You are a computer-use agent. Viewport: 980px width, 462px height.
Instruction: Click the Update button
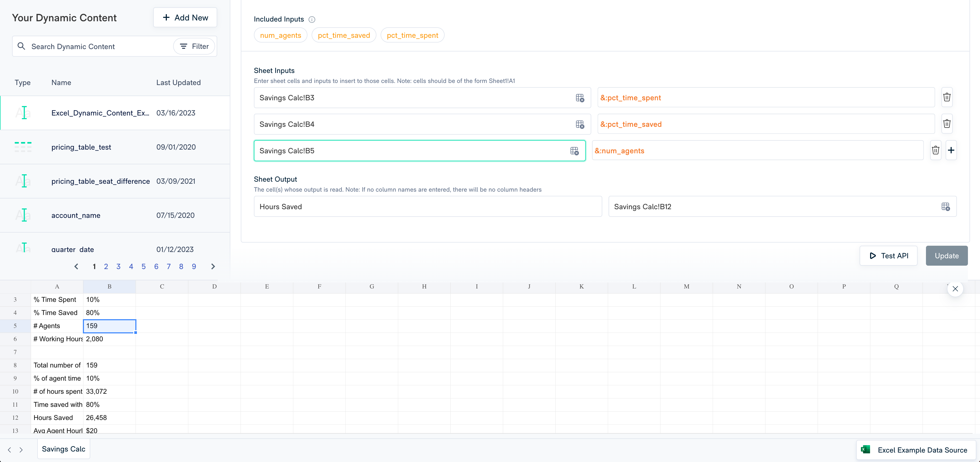946,255
